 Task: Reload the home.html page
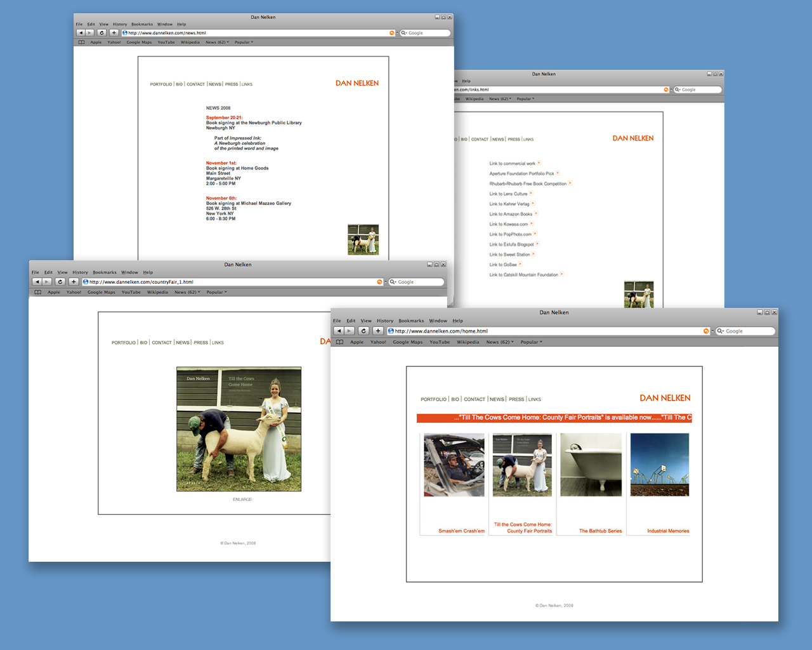coord(363,331)
